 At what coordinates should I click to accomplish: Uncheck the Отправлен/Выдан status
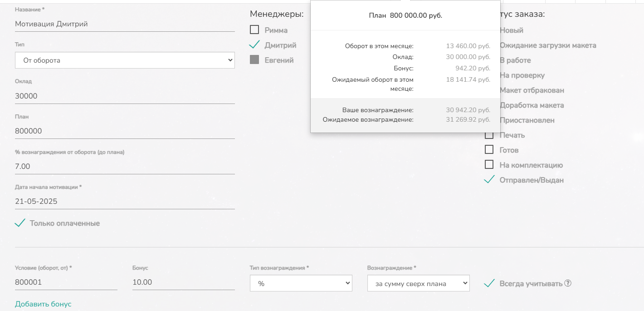[489, 180]
